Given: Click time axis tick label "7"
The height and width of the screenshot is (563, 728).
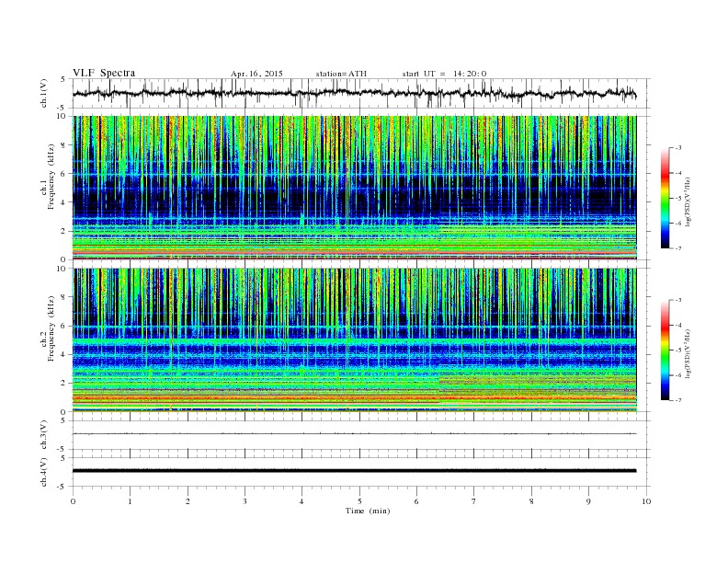Looking at the screenshot, I should (474, 501).
